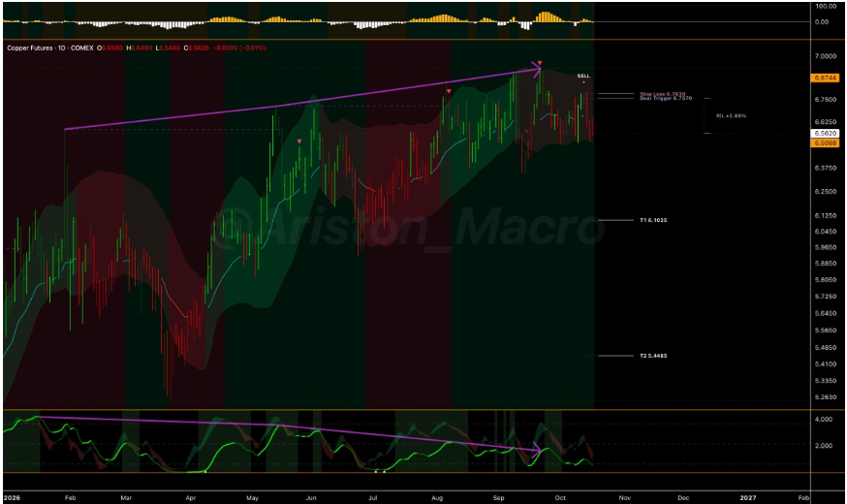Screen dimensions: 847x504
Task: Click the 7.0000 price axis value
Action: tap(826, 56)
